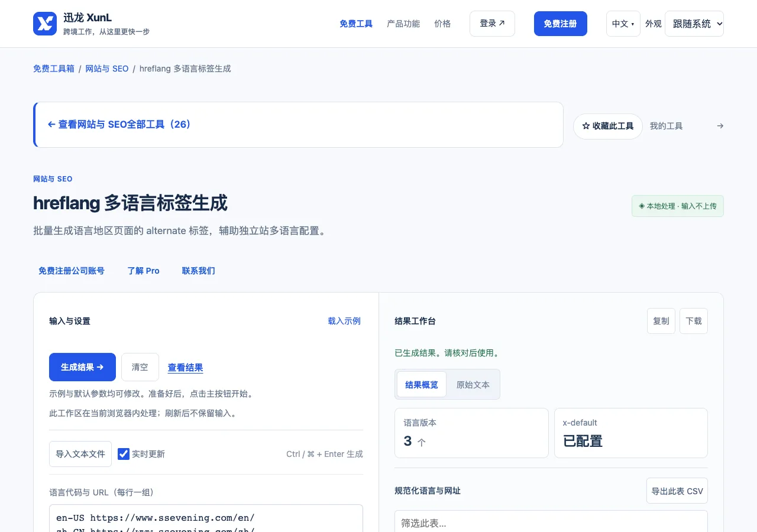
Task: Click the 收藏此工具 button
Action: pos(608,126)
